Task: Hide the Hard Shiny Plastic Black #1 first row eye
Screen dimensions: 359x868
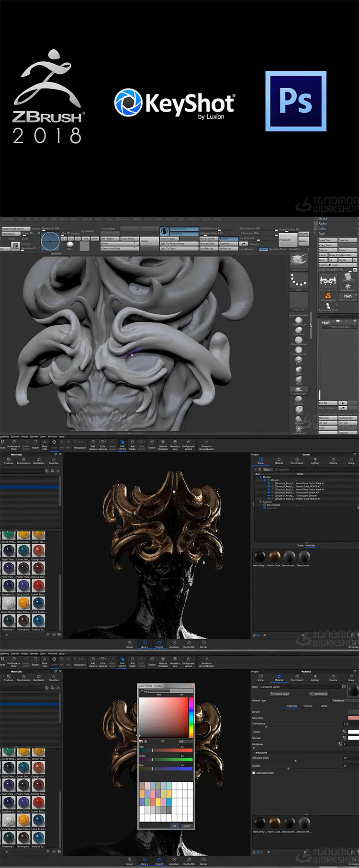Action: point(269,483)
